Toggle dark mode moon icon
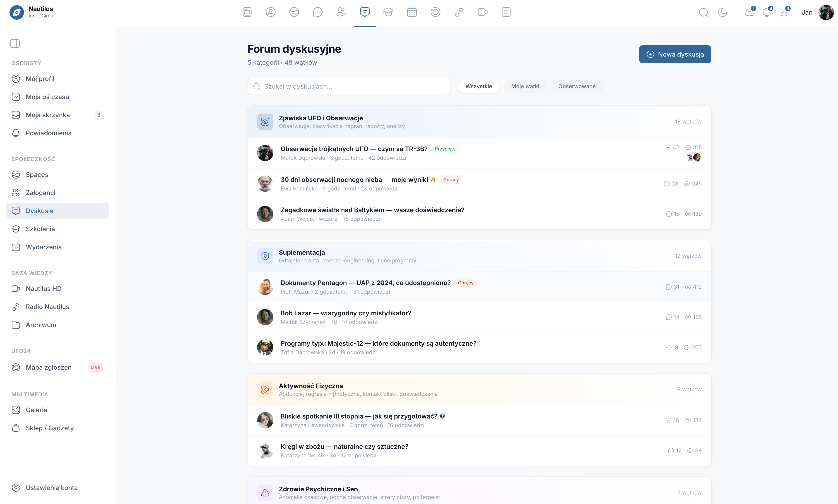The height and width of the screenshot is (504, 838). 722,13
